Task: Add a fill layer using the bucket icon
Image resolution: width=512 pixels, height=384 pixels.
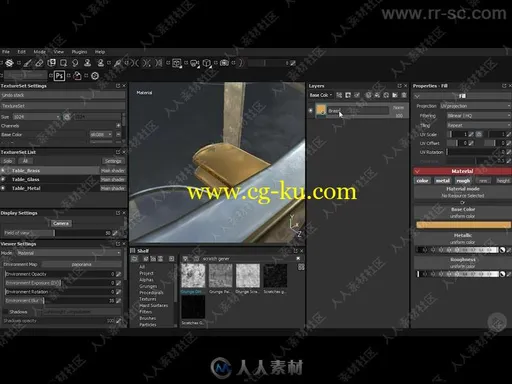Action: coord(377,95)
